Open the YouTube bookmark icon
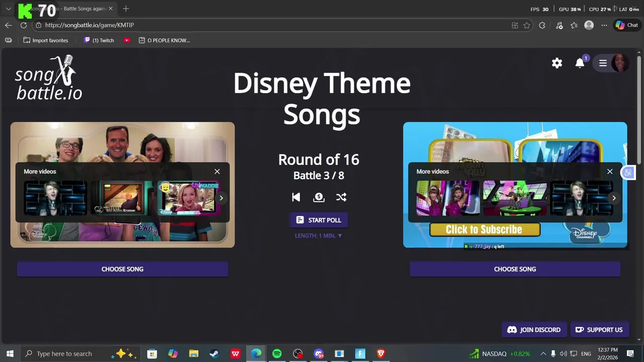 point(127,40)
